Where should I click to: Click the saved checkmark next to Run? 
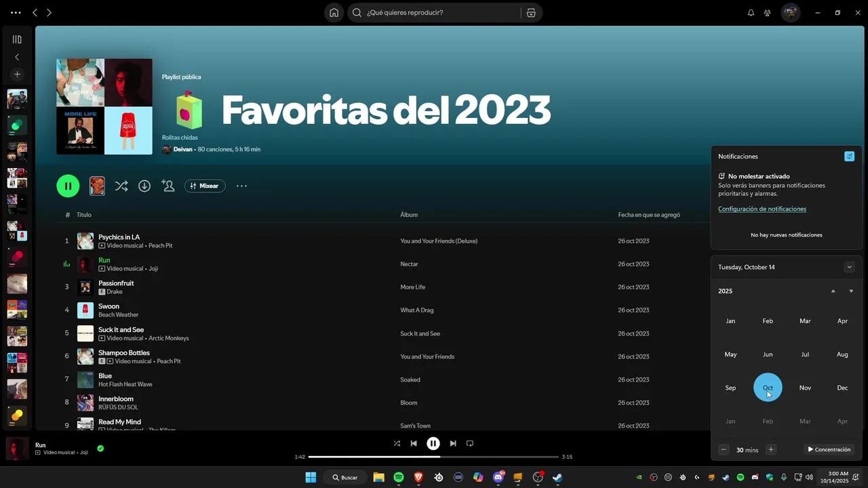coord(100,448)
